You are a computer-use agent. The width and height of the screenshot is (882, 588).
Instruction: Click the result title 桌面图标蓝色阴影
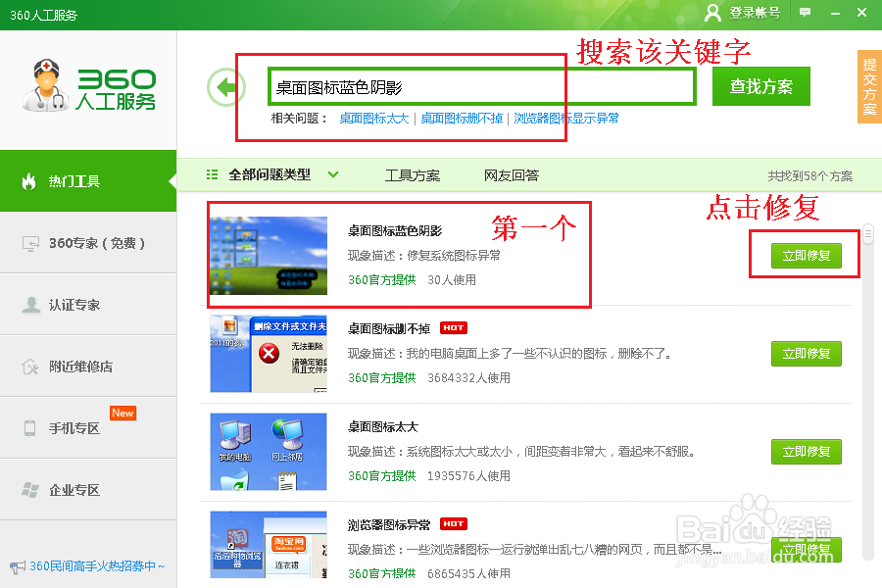click(x=395, y=230)
